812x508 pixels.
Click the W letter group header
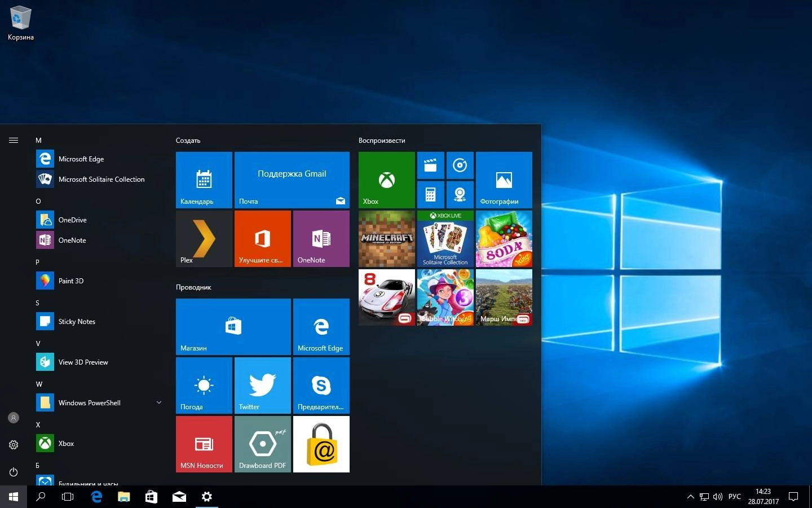39,384
